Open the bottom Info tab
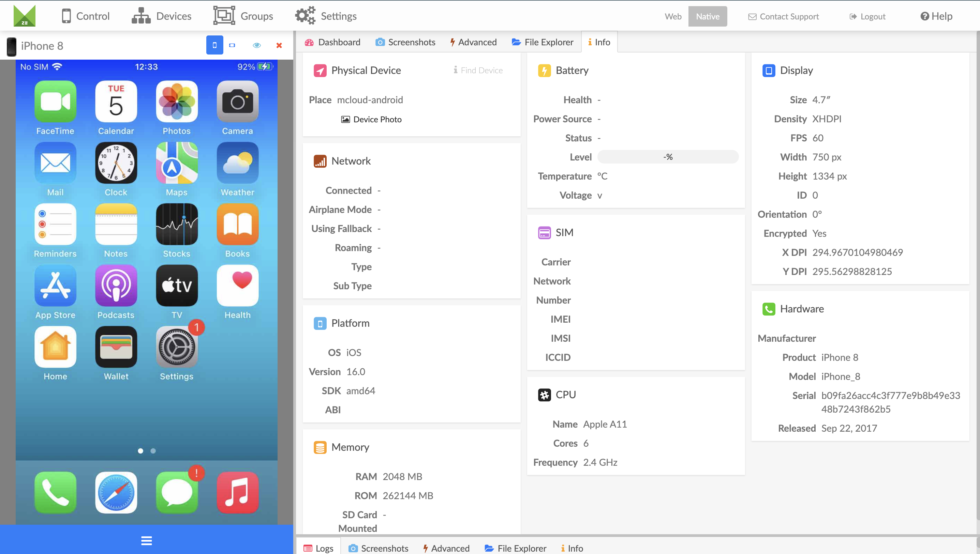 click(x=572, y=548)
